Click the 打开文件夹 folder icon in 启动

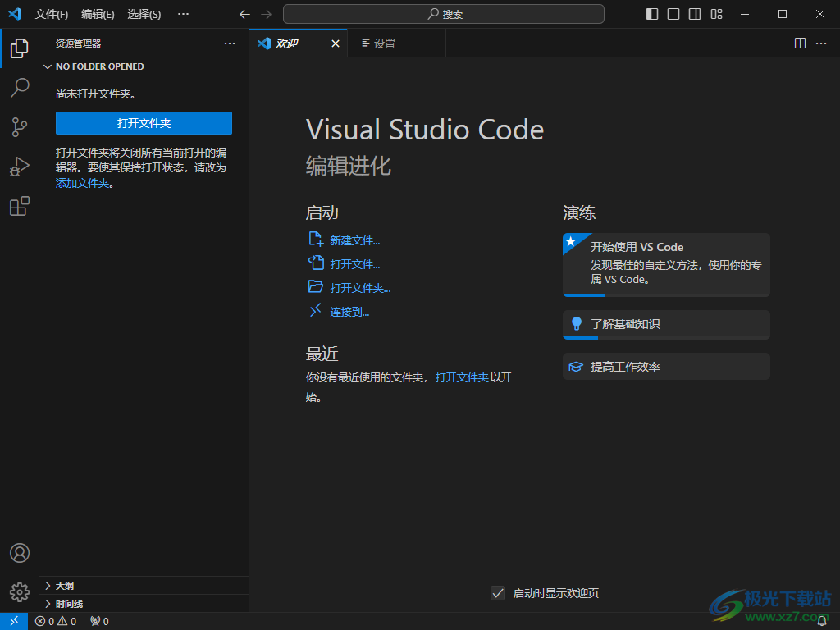316,286
